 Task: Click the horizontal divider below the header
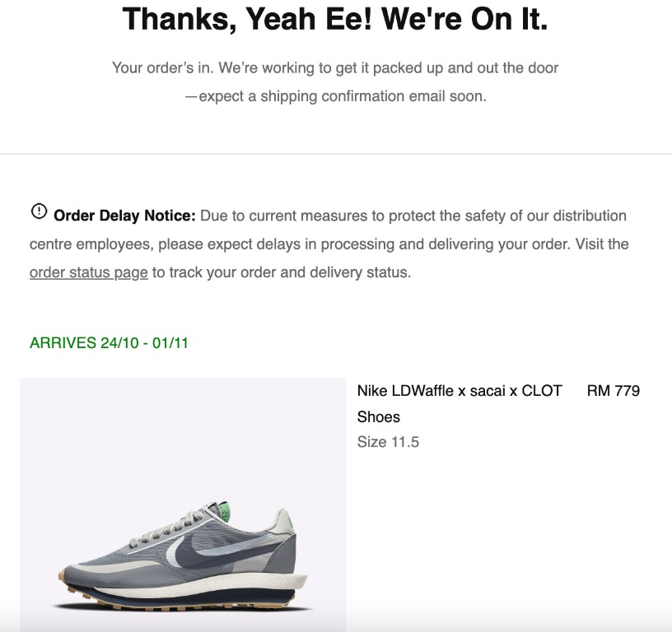point(336,154)
